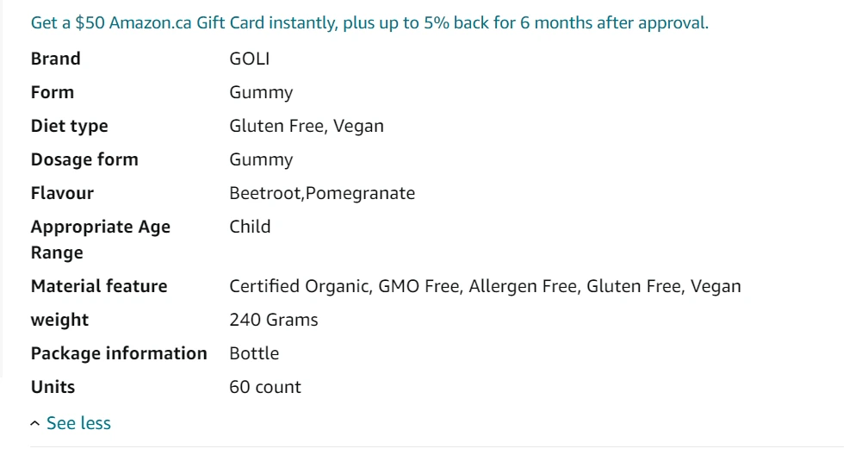The width and height of the screenshot is (868, 455).
Task: Click the Form row label
Action: click(x=53, y=92)
